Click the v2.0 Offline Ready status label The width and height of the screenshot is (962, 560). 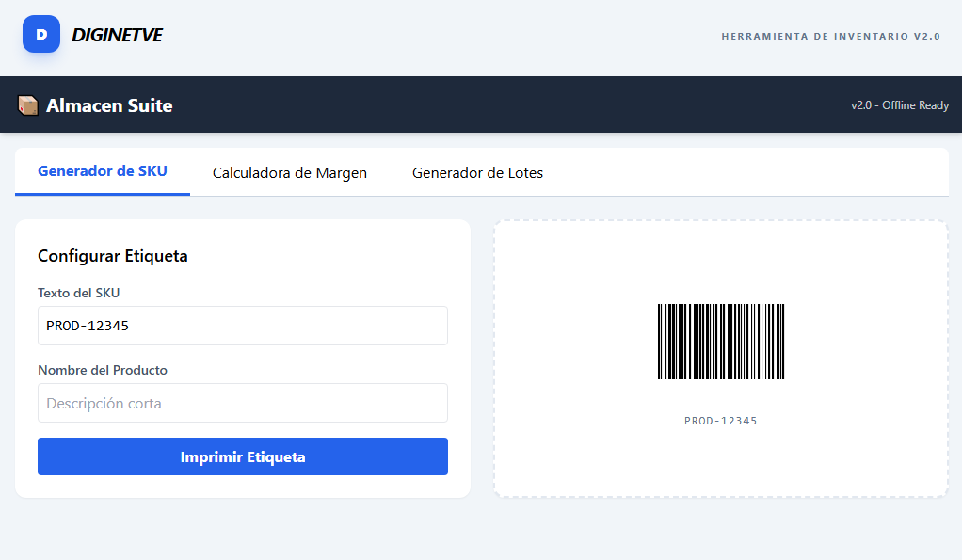[900, 105]
